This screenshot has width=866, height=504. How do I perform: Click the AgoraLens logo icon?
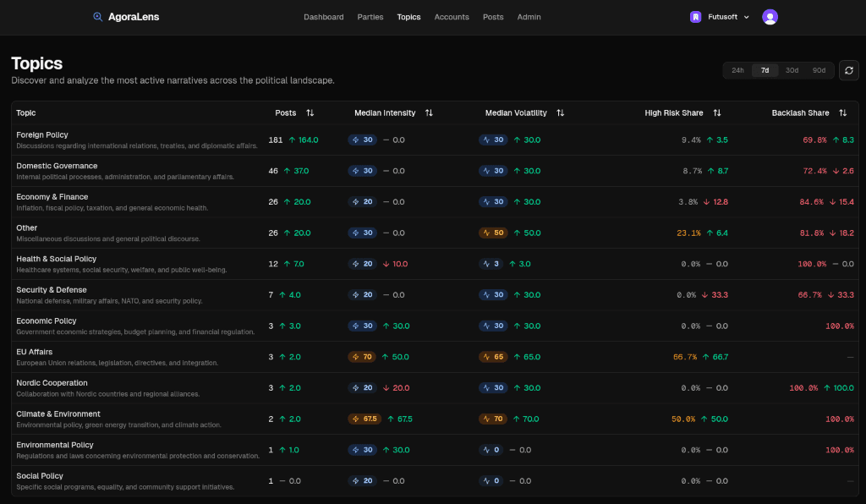96,16
